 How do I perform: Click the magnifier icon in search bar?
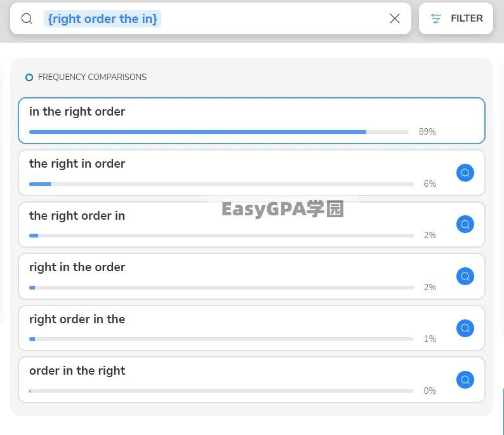[27, 18]
